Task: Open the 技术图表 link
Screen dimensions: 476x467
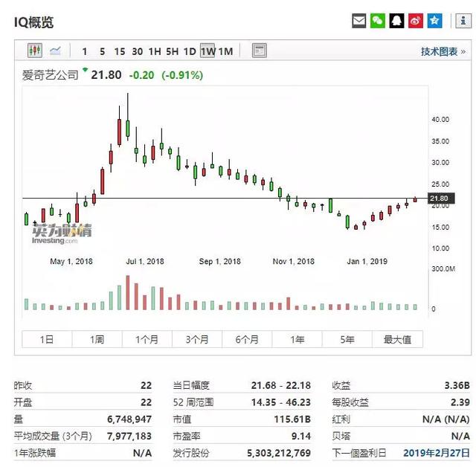Action: click(x=443, y=51)
